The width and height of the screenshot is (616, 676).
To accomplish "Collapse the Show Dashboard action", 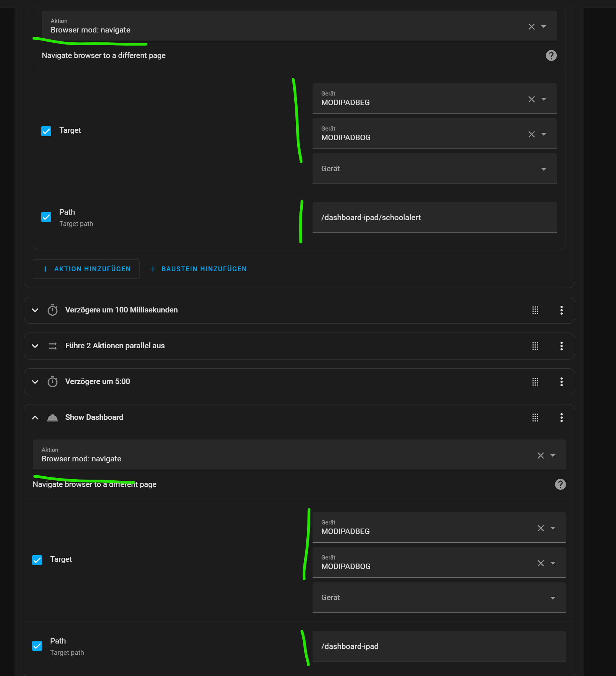I will click(x=35, y=418).
